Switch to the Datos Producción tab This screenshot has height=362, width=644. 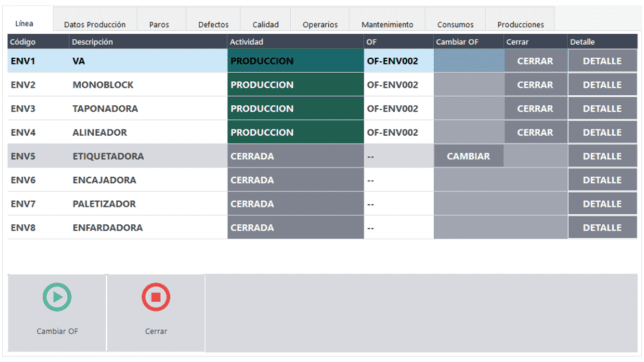click(x=95, y=19)
